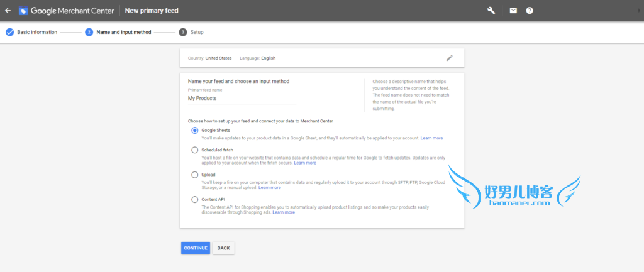Click the Content API option label
This screenshot has height=272, width=644.
(x=213, y=199)
